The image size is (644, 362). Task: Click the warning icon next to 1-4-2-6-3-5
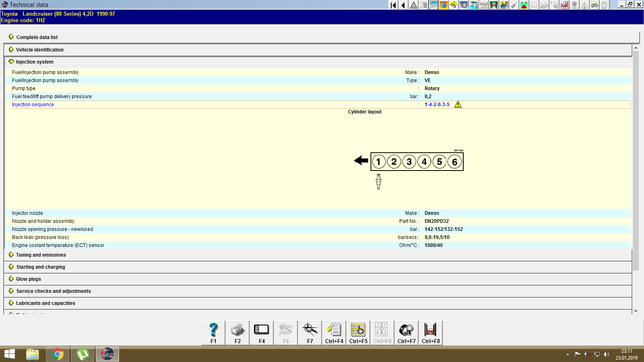pyautogui.click(x=458, y=104)
